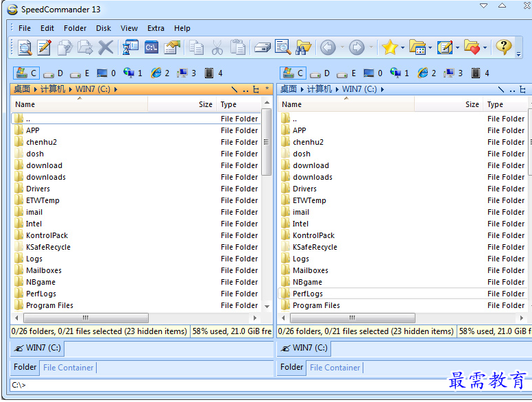
Task: Click the View file magnifier toolbar icon
Action: [25, 47]
